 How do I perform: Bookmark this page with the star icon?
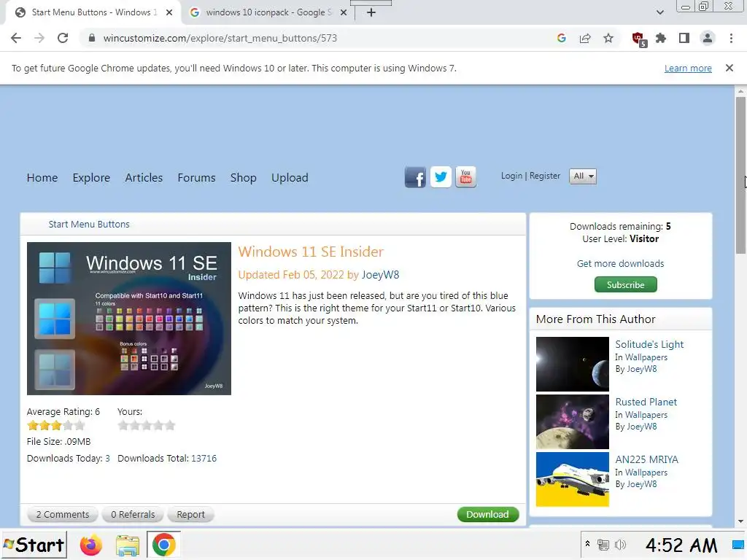(608, 38)
